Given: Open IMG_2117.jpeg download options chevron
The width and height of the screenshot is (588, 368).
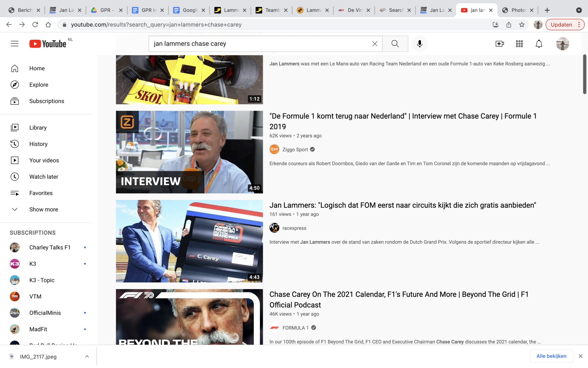Looking at the screenshot, I should [87, 357].
